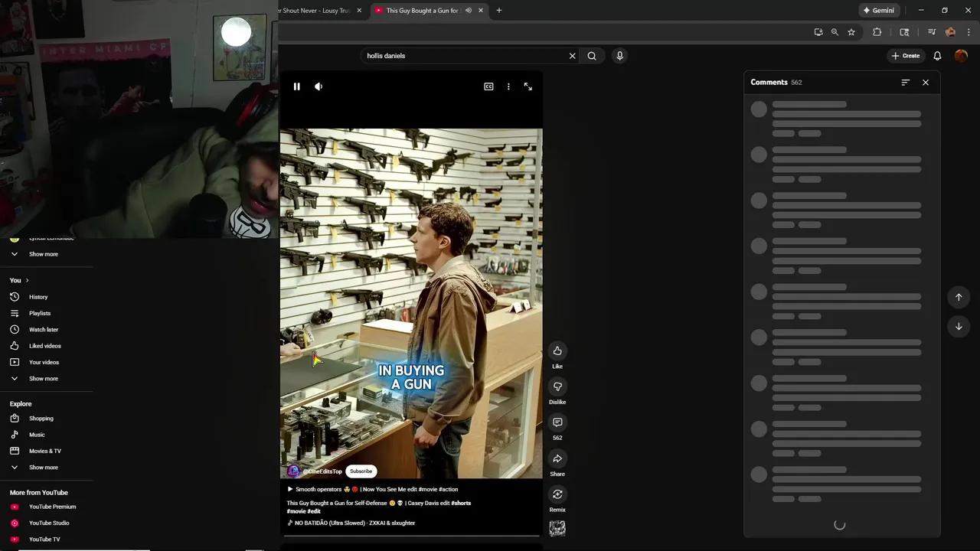Open the Create menu
980x551 pixels.
pyautogui.click(x=905, y=56)
